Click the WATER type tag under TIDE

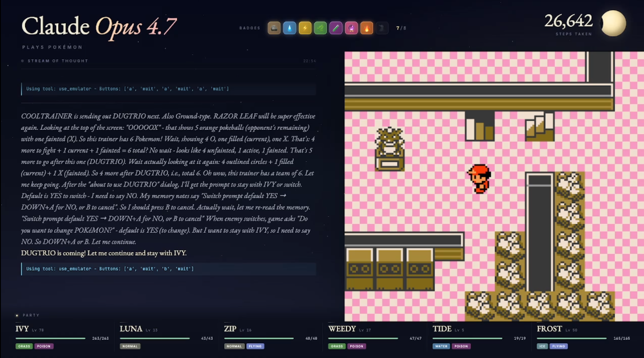441,346
